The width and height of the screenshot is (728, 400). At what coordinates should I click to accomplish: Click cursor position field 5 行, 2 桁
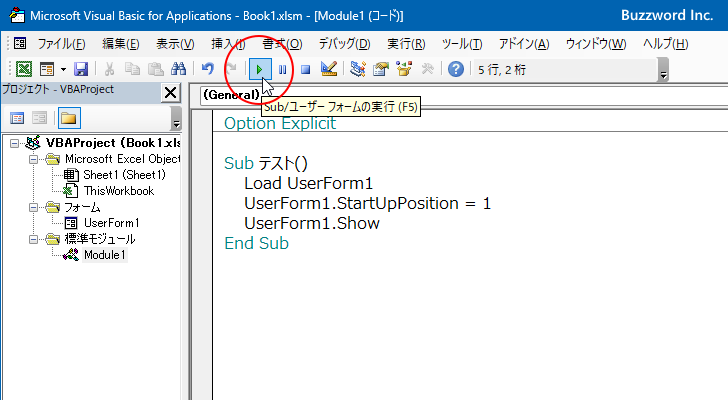tap(565, 70)
